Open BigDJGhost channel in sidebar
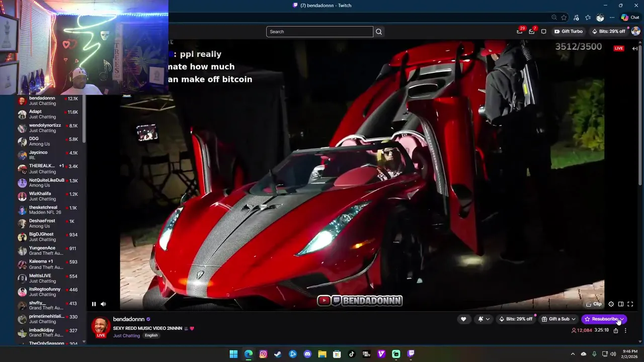The image size is (644, 362). pyautogui.click(x=49, y=237)
